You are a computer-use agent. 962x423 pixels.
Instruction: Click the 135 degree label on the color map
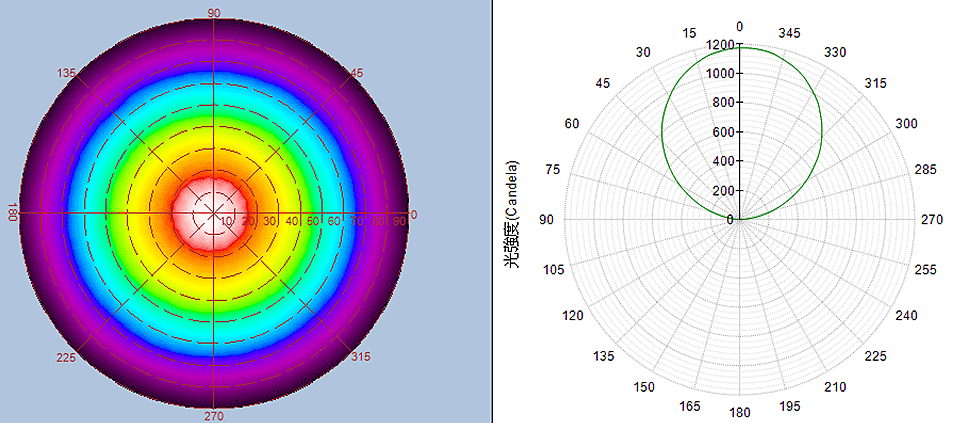click(x=68, y=73)
